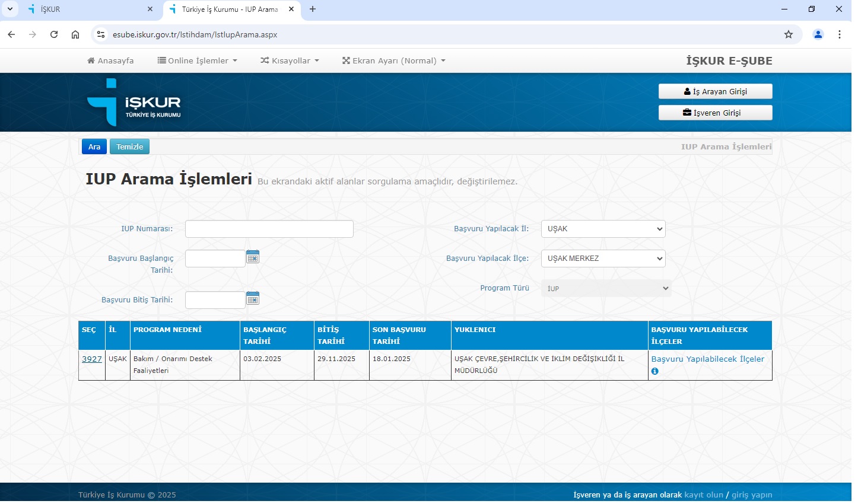The height and width of the screenshot is (504, 858).
Task: Open calendar for Başvuru Bitiş Tarihi
Action: click(253, 298)
